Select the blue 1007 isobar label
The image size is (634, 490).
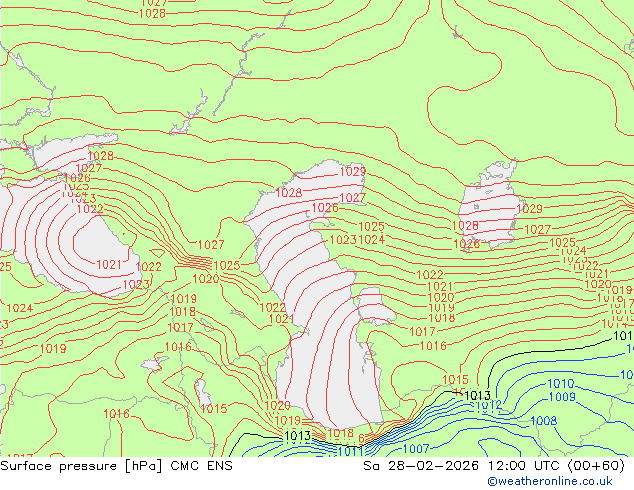(x=416, y=448)
